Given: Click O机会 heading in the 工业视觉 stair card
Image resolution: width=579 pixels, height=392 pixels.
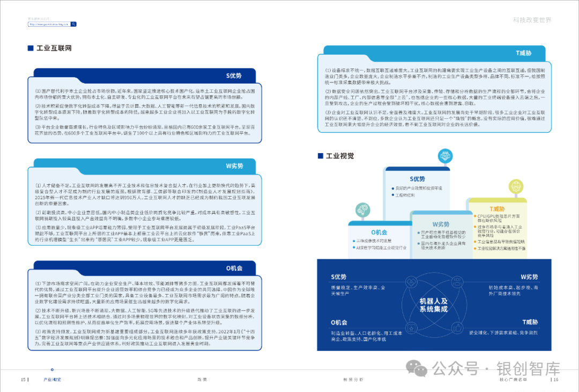Looking at the screenshot, I should coord(379,232).
